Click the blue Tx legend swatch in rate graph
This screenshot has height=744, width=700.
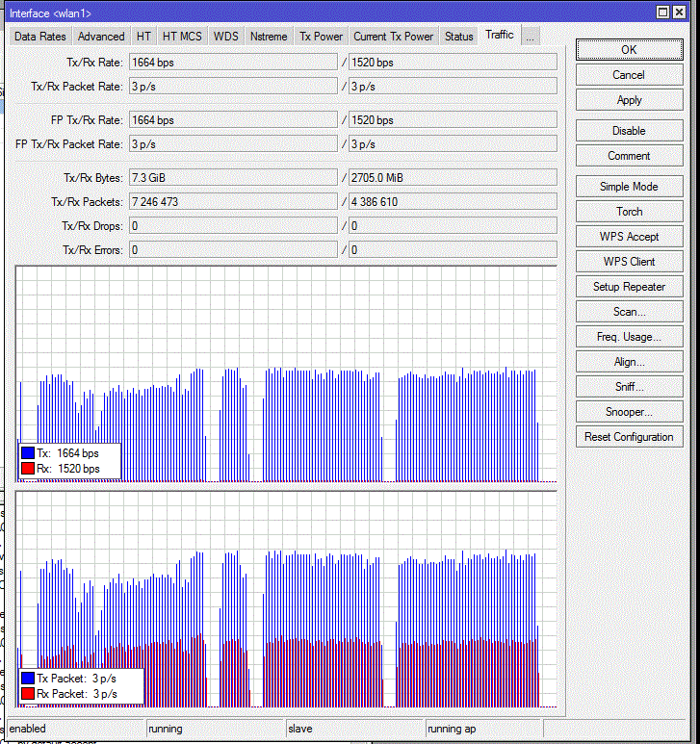[28, 453]
